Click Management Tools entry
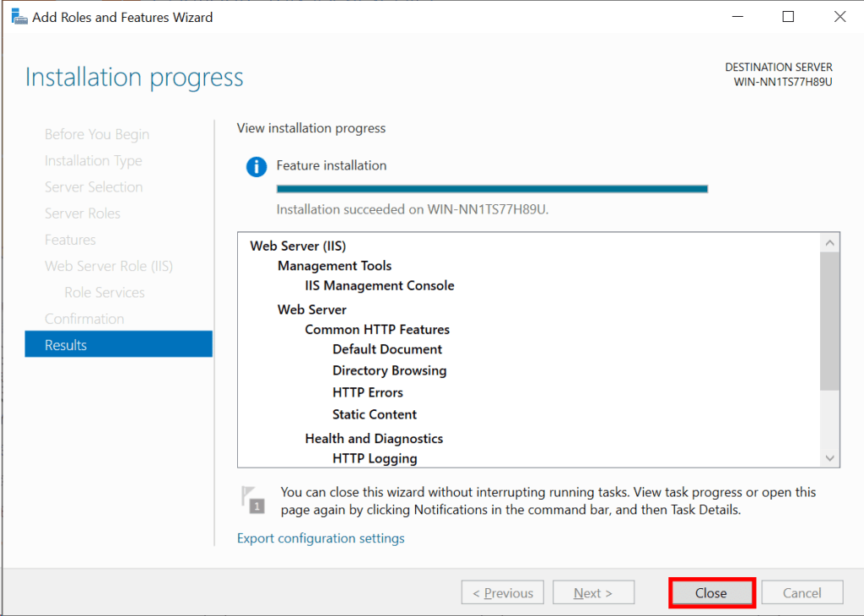 pyautogui.click(x=334, y=266)
